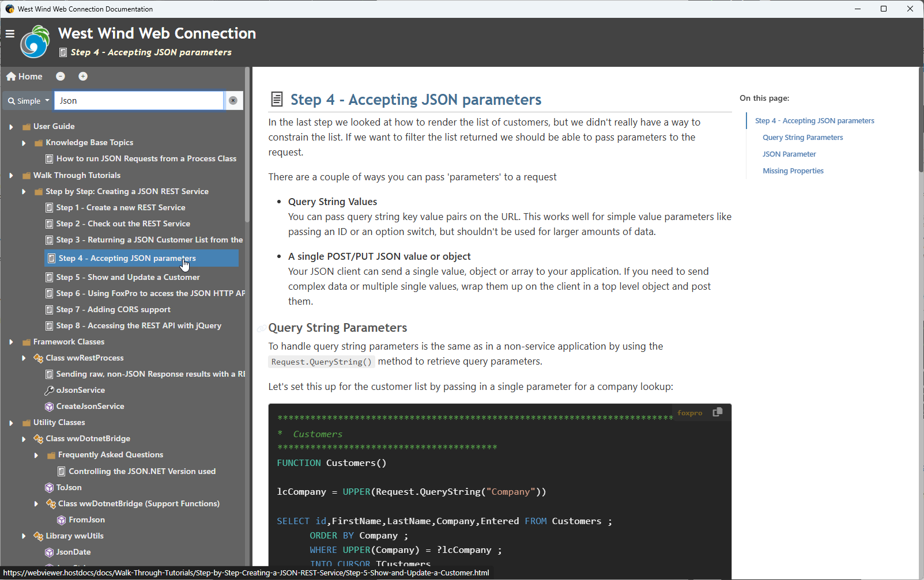Jump to Query String Parameters section
The image size is (924, 580).
[x=802, y=138]
